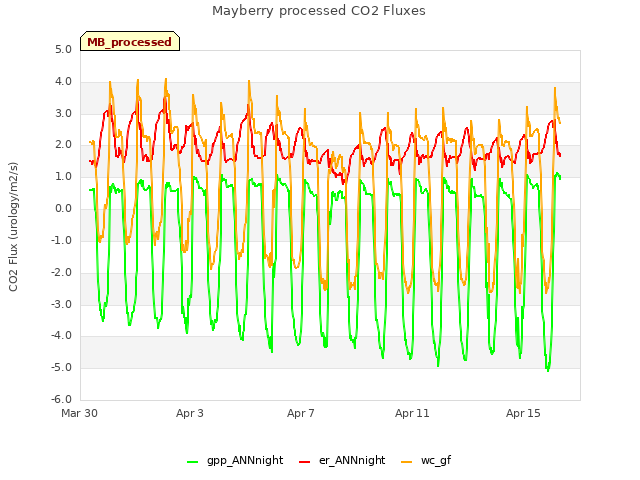Click the 2.0 y-axis tick label
The image size is (640, 480).
pos(63,144)
